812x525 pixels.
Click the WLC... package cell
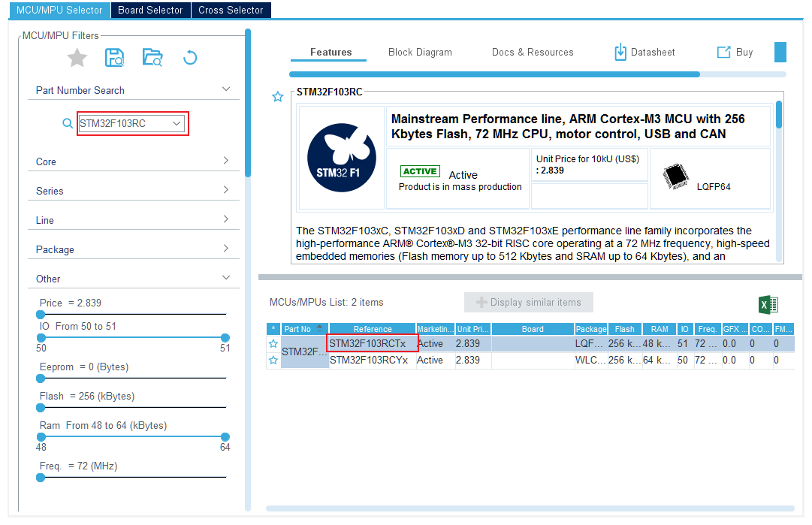(x=591, y=360)
